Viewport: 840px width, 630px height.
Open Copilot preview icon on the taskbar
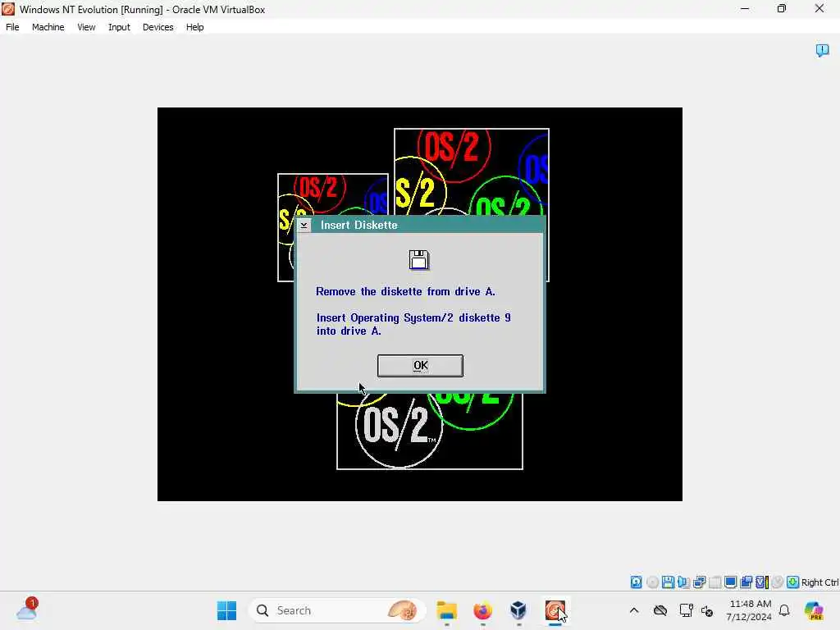pyautogui.click(x=813, y=610)
